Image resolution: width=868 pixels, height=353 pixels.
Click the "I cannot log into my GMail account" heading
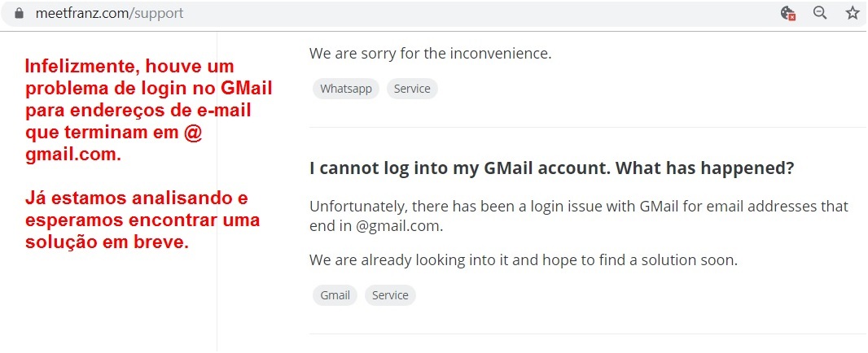[x=551, y=168]
